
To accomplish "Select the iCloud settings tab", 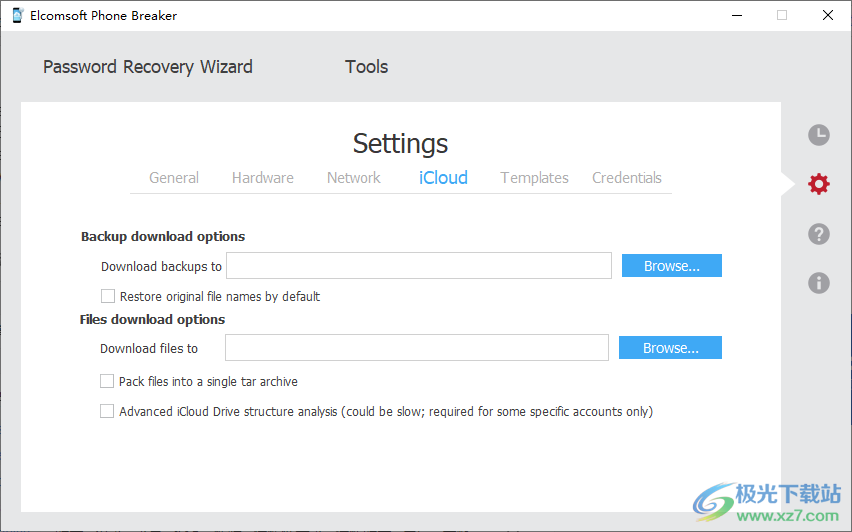I will [443, 178].
